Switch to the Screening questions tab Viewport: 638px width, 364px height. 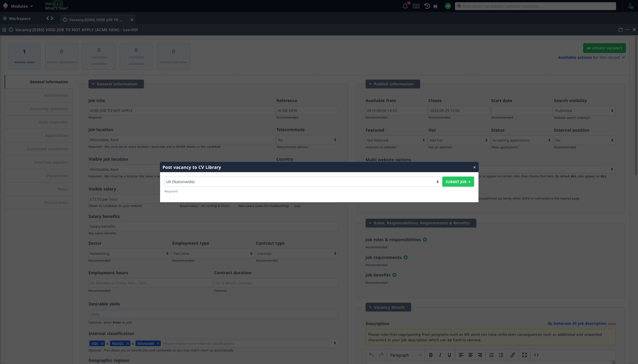[39, 109]
